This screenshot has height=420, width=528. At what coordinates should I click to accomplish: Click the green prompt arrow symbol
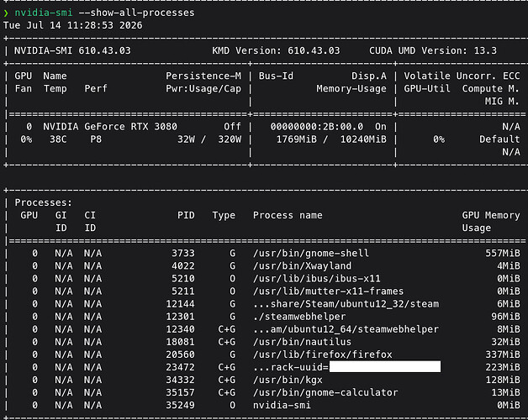point(6,13)
